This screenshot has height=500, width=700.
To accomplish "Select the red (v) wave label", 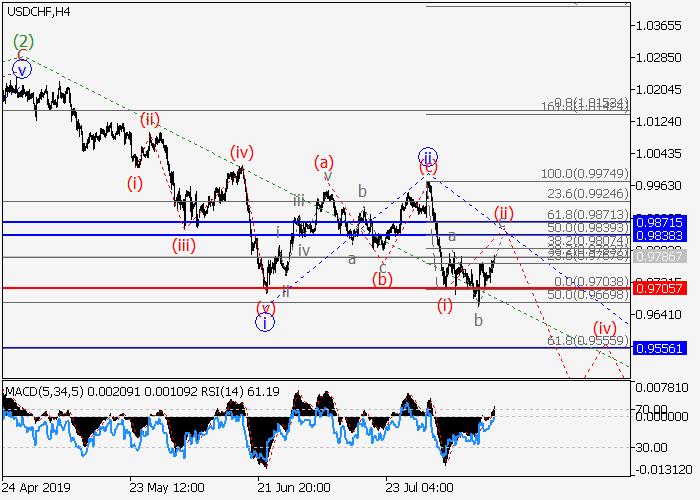I will [x=264, y=306].
